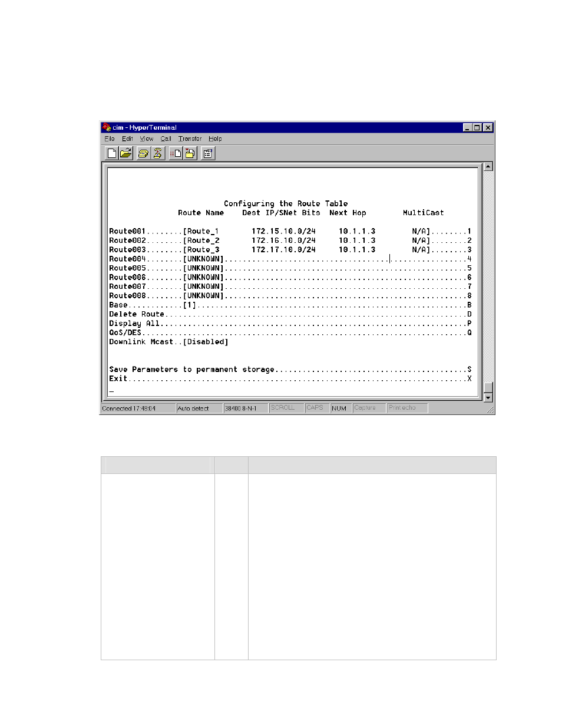This screenshot has width=562, height=728.
Task: Click the window resize grip corner
Action: coord(490,410)
